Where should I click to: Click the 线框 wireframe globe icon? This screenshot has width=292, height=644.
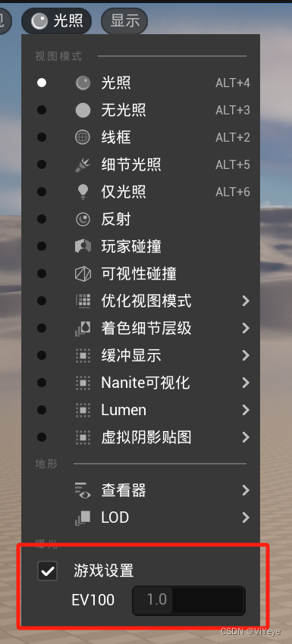[83, 137]
